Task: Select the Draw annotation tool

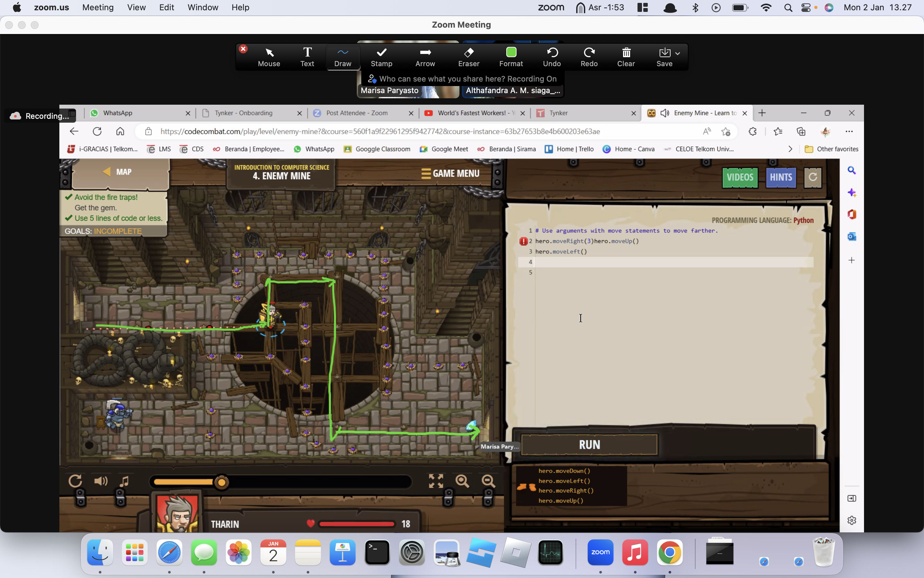Action: [x=343, y=57]
